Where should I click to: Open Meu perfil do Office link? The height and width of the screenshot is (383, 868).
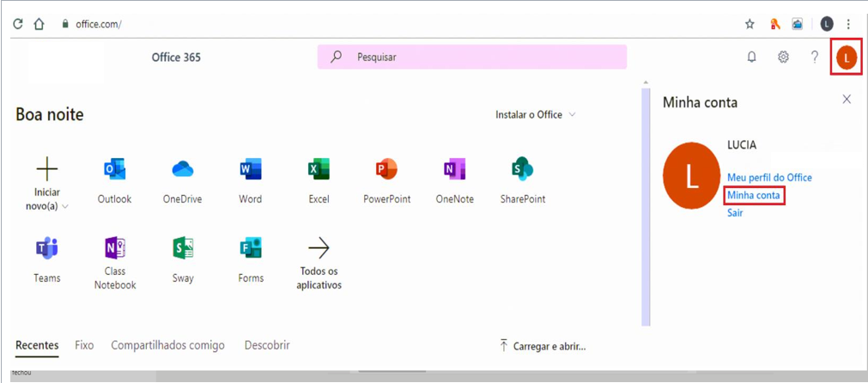[769, 178]
